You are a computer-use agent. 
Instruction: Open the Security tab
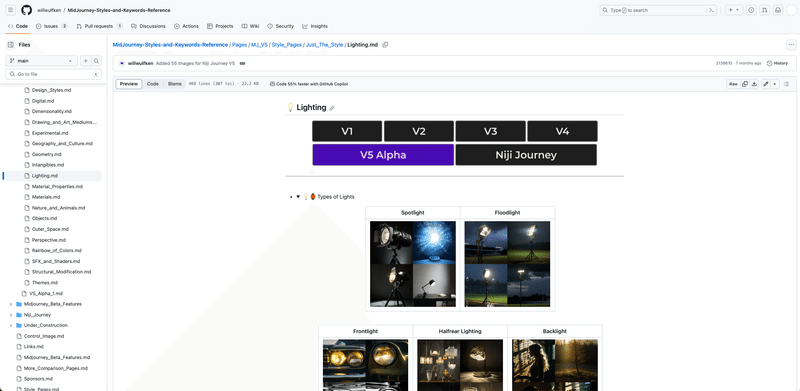[x=281, y=26]
